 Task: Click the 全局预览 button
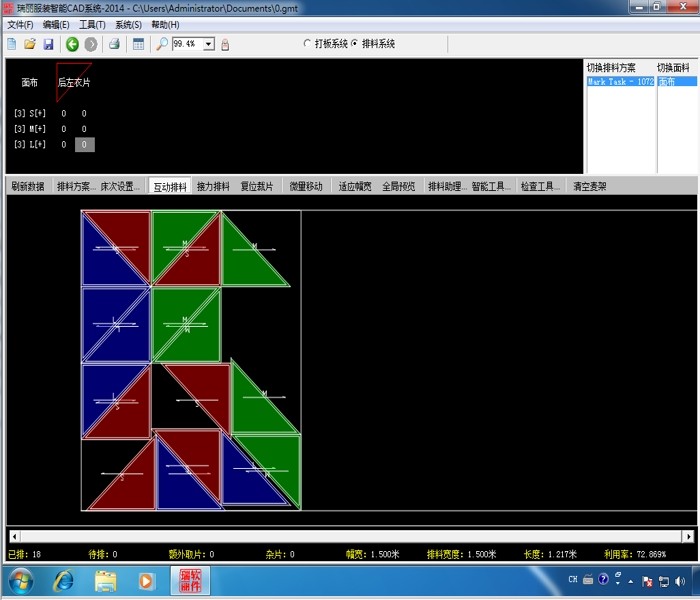tap(399, 186)
